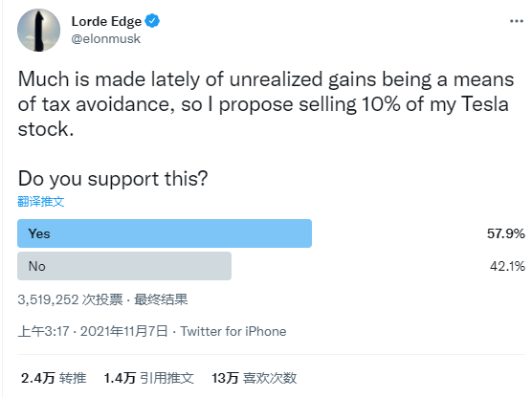Click the Lorde Edge display name
The width and height of the screenshot is (532, 398).
[106, 21]
